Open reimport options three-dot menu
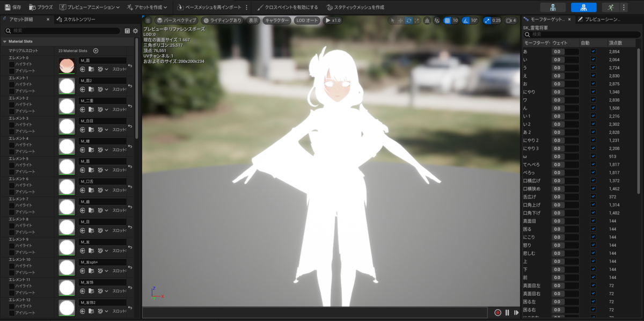This screenshot has width=644, height=321. (x=246, y=8)
